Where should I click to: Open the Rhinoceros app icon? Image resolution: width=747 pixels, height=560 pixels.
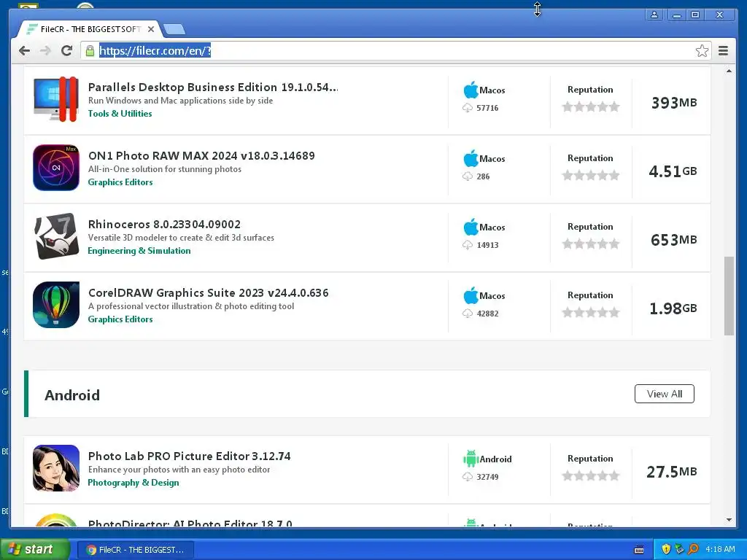[x=56, y=236]
